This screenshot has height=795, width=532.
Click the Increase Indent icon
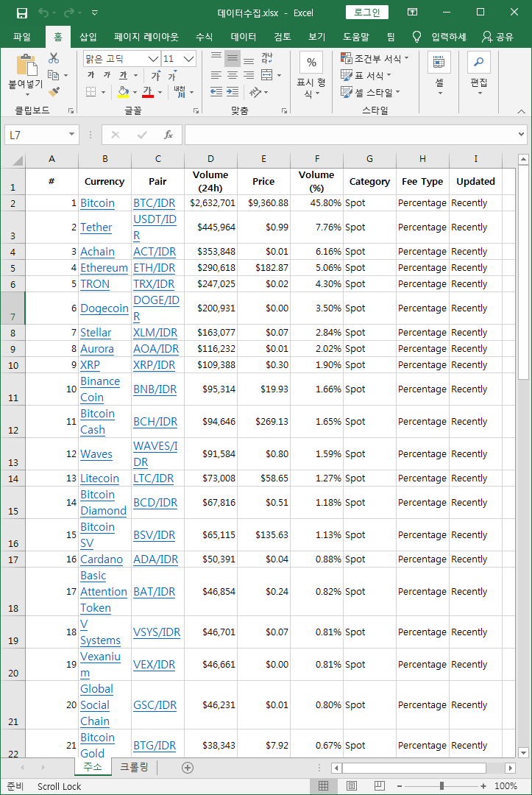pos(233,91)
